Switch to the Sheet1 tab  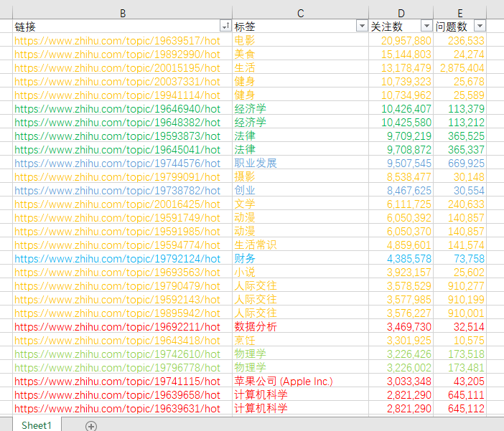click(x=36, y=425)
